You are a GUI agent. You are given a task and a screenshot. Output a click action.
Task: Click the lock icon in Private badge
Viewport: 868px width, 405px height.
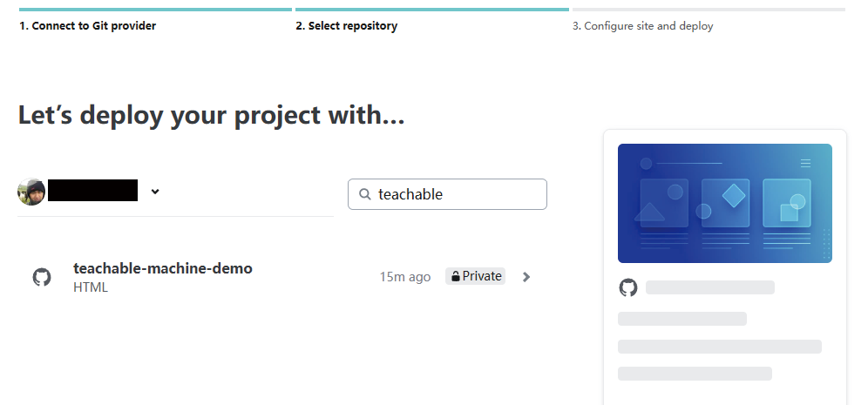tap(455, 277)
